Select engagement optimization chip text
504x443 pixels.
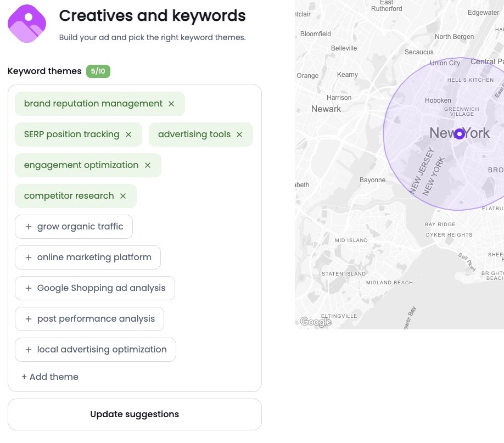tap(81, 165)
